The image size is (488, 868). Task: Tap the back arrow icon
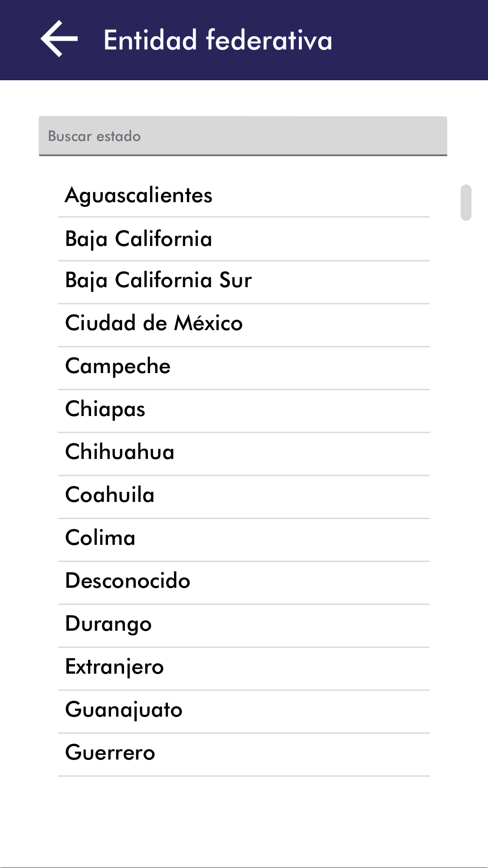pos(59,39)
